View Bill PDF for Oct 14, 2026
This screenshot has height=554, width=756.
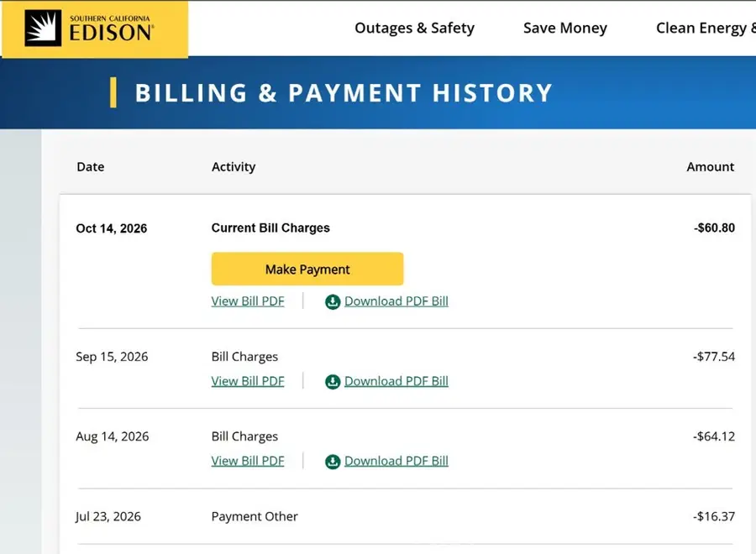[x=248, y=301]
